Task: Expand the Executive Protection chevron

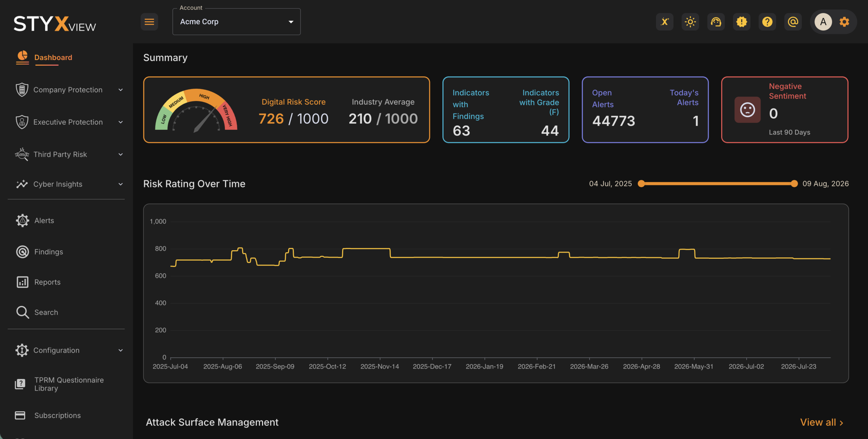Action: coord(120,122)
